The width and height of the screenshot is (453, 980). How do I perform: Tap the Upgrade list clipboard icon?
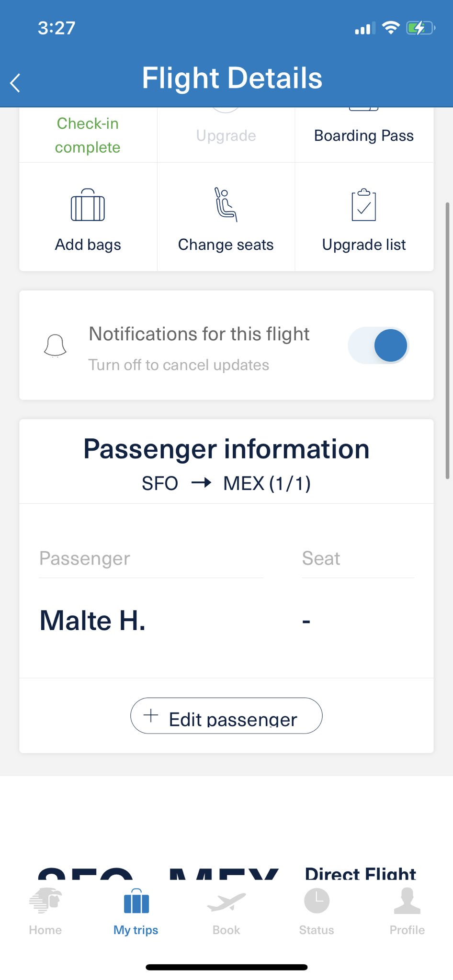(364, 205)
